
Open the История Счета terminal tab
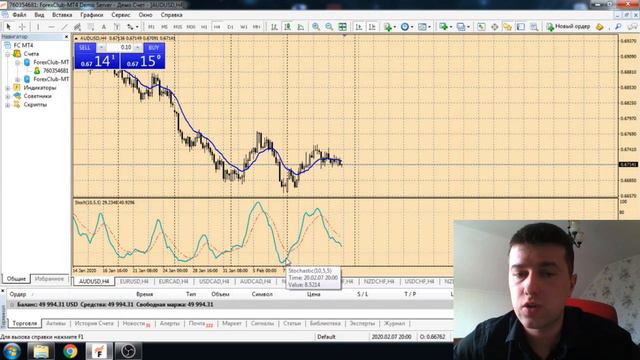[94, 323]
